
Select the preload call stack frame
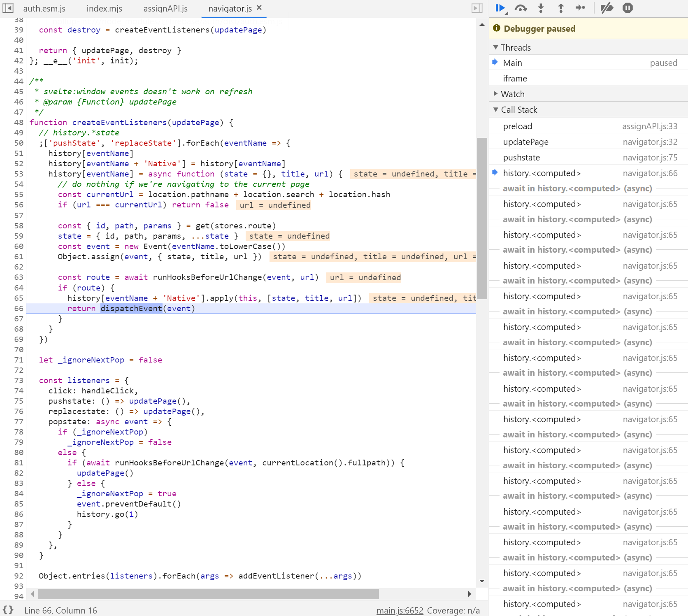tap(518, 126)
